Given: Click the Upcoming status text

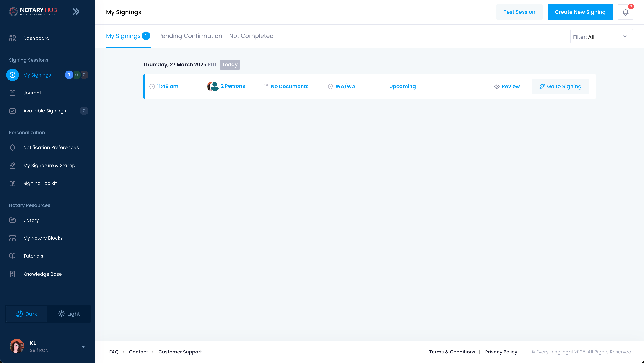Looking at the screenshot, I should (x=402, y=86).
